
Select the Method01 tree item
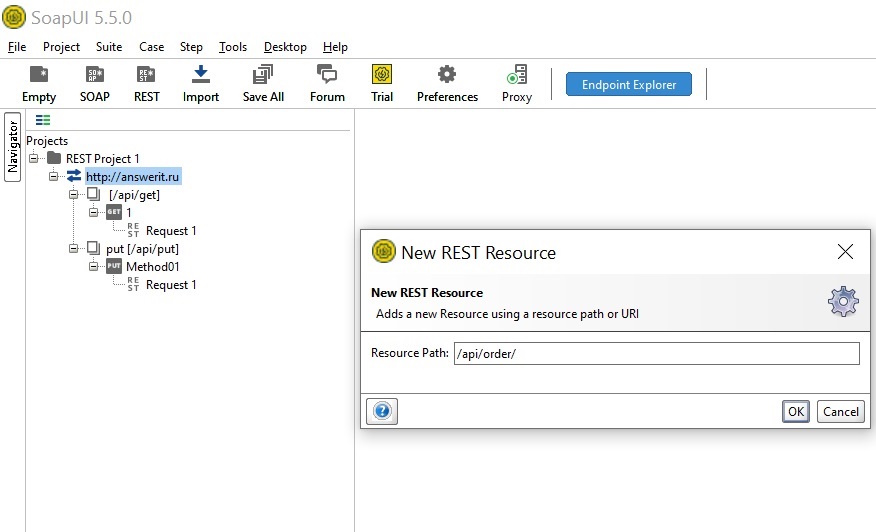153,267
